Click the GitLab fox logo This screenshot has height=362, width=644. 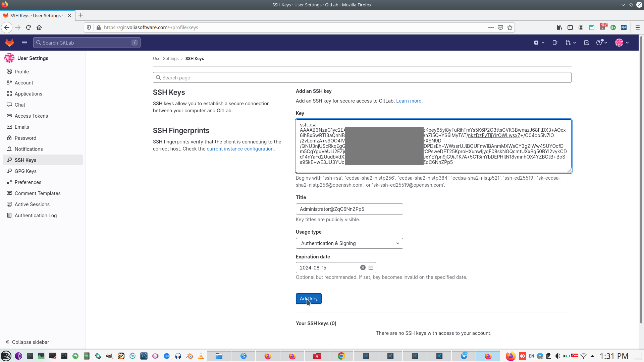pyautogui.click(x=9, y=43)
